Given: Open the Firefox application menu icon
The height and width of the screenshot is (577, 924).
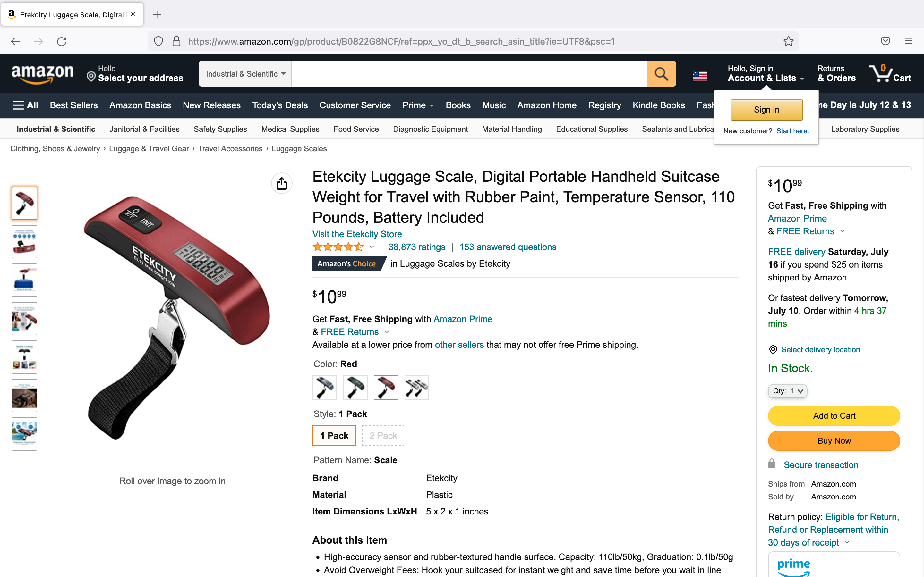Looking at the screenshot, I should point(908,41).
